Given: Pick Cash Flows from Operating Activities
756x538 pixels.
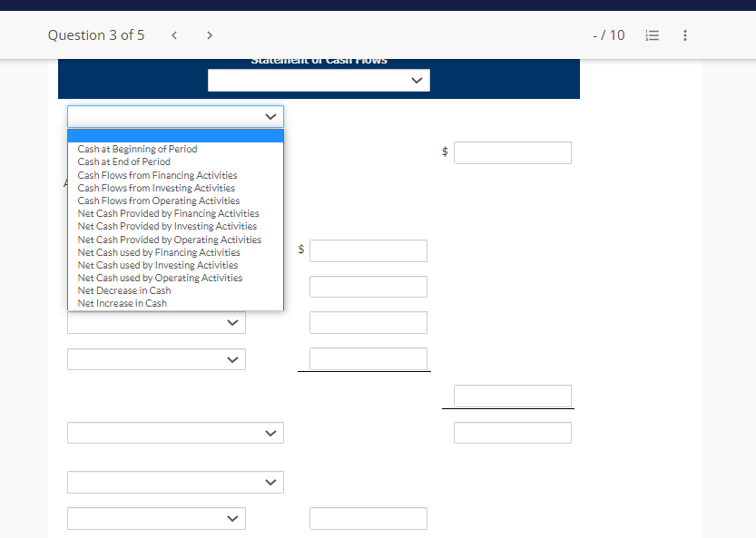Looking at the screenshot, I should tap(159, 201).
